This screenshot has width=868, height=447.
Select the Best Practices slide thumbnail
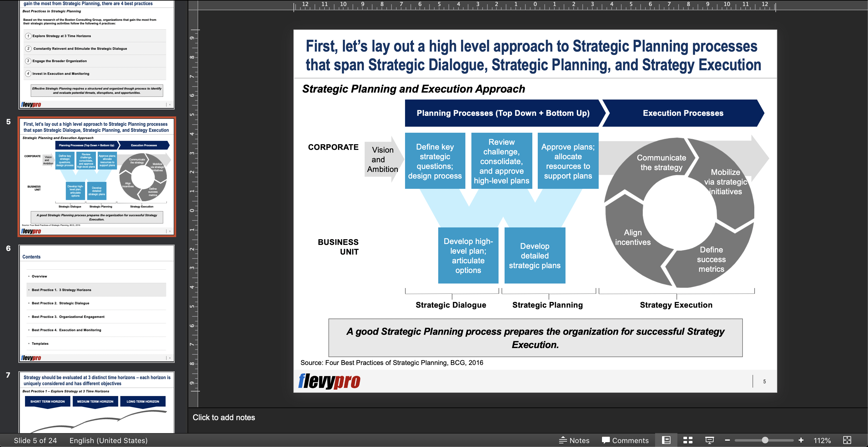click(x=97, y=54)
